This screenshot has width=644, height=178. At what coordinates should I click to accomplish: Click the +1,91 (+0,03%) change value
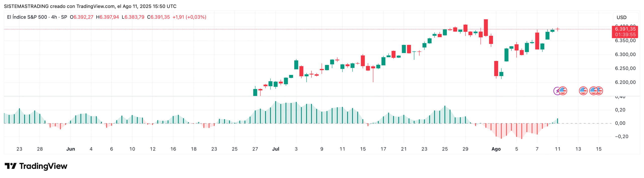click(189, 17)
